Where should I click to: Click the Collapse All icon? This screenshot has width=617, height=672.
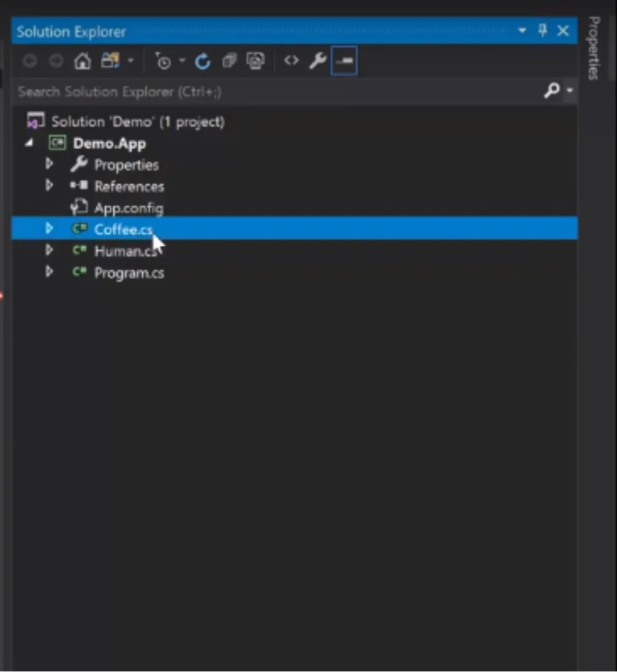[229, 61]
